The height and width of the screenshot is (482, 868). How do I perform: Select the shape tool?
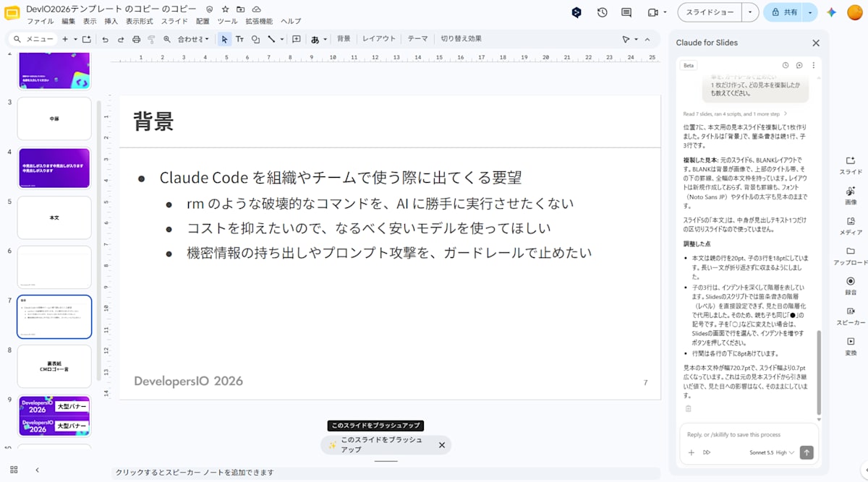click(x=255, y=39)
